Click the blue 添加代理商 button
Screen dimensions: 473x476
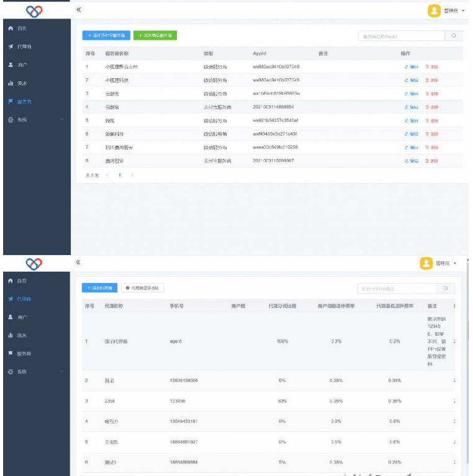click(99, 288)
